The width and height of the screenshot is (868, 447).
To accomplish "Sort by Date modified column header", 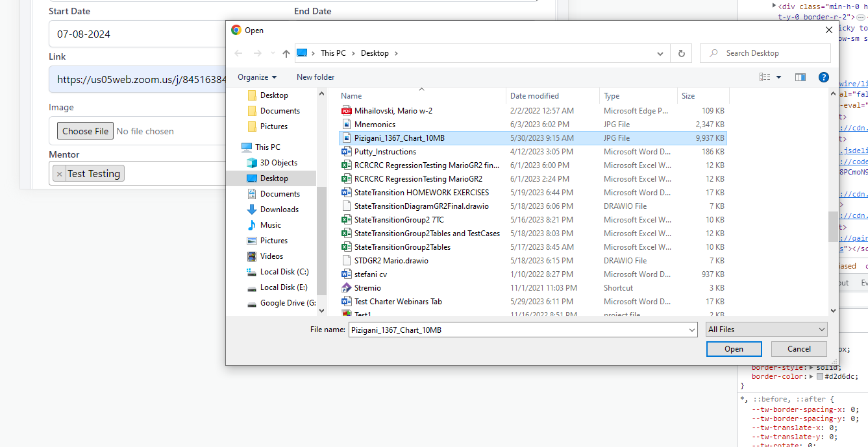I will (534, 96).
